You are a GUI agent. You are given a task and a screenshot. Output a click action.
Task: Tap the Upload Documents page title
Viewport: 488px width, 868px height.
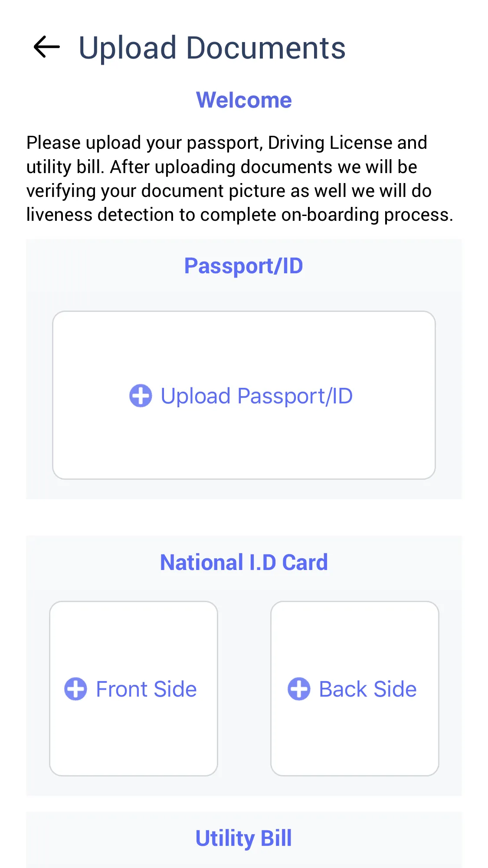[212, 48]
